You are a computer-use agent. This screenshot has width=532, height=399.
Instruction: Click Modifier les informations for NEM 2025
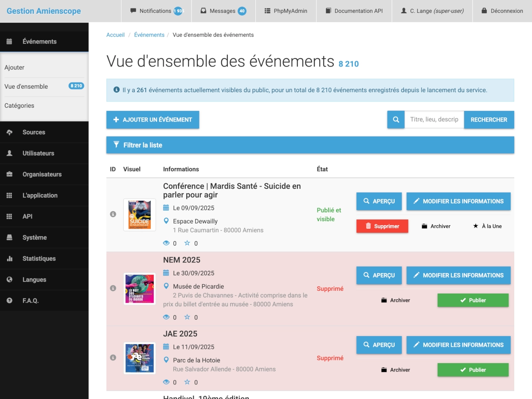458,275
